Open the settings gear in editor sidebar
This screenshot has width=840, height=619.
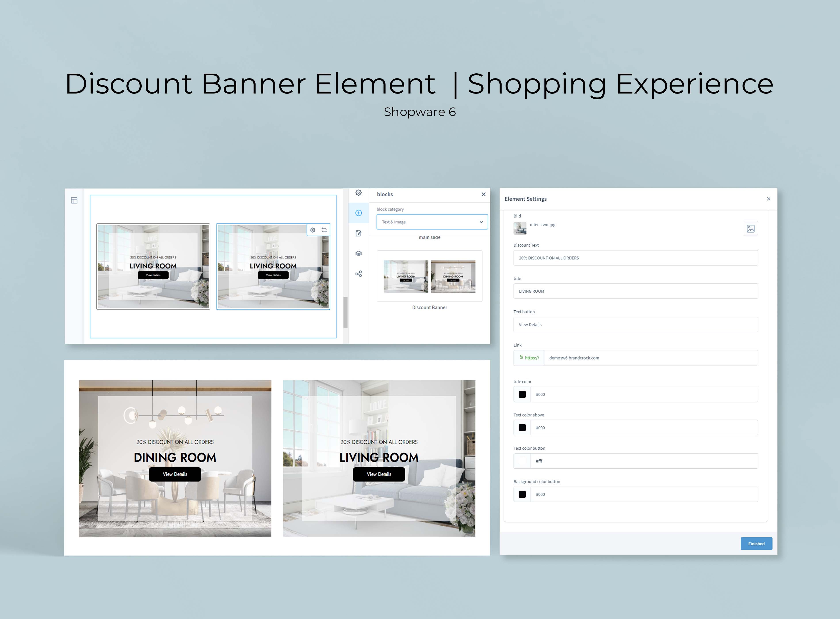tap(359, 193)
